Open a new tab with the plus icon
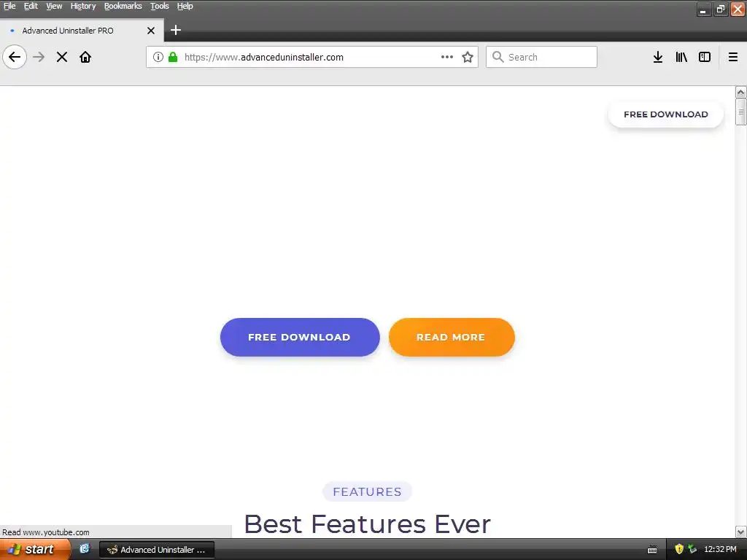Image resolution: width=747 pixels, height=560 pixels. (x=176, y=30)
